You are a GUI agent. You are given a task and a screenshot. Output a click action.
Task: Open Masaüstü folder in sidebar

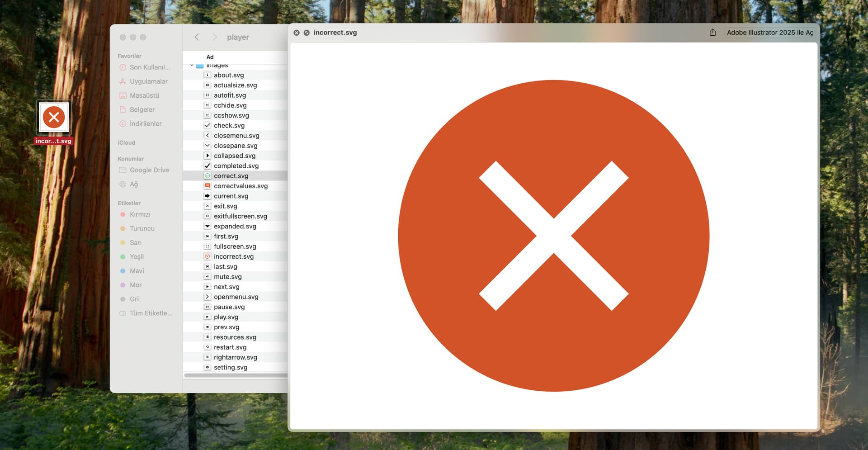[x=144, y=95]
